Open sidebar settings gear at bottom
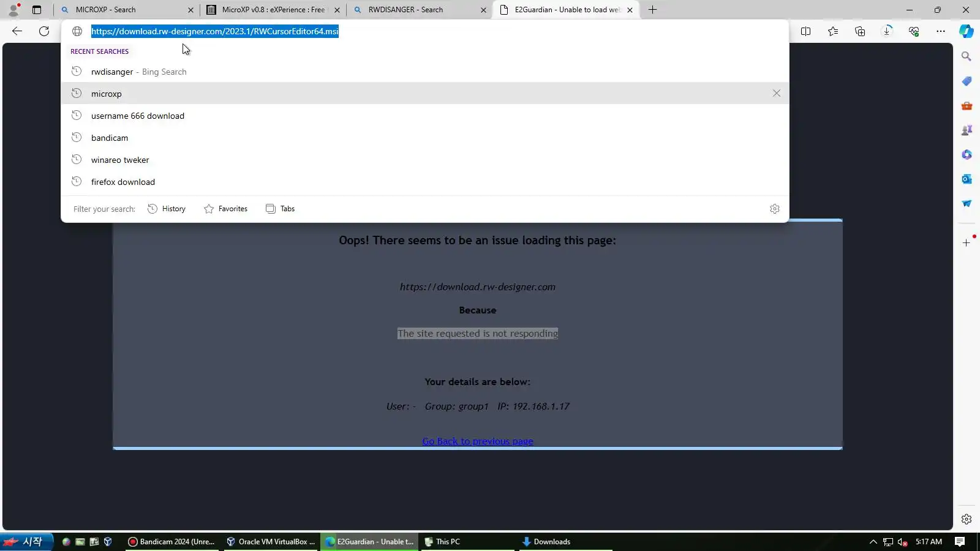 [967, 519]
